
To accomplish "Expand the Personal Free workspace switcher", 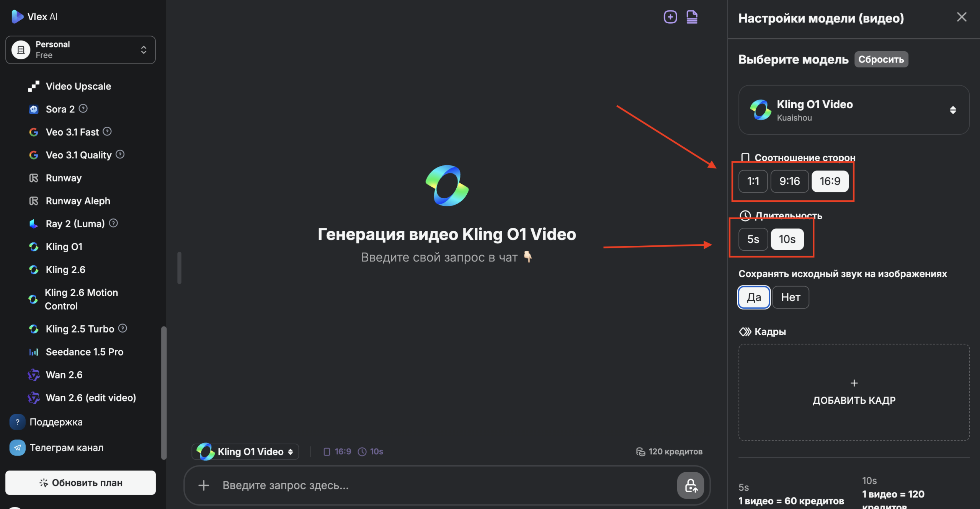I will click(x=80, y=50).
